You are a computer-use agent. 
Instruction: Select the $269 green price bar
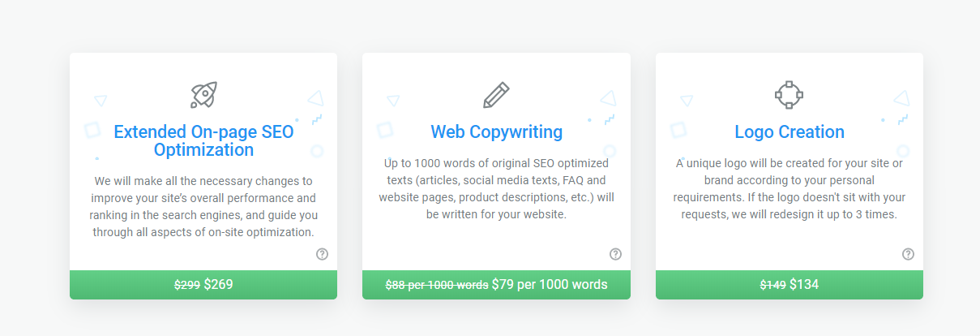click(203, 285)
